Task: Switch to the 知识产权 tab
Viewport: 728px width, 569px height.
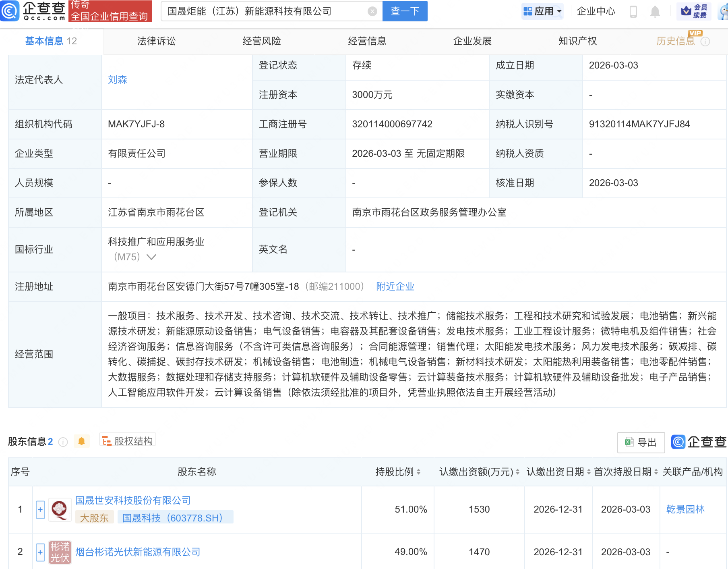Action: click(577, 41)
